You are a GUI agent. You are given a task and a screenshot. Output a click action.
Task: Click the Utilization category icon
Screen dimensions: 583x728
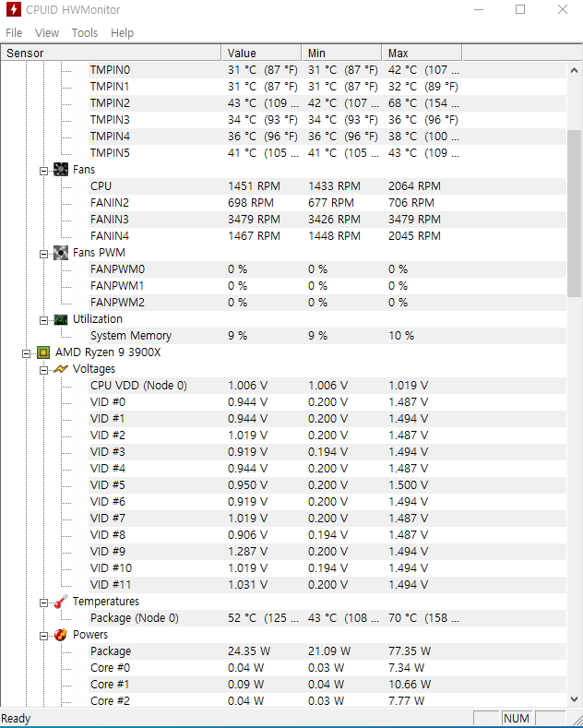[x=61, y=319]
